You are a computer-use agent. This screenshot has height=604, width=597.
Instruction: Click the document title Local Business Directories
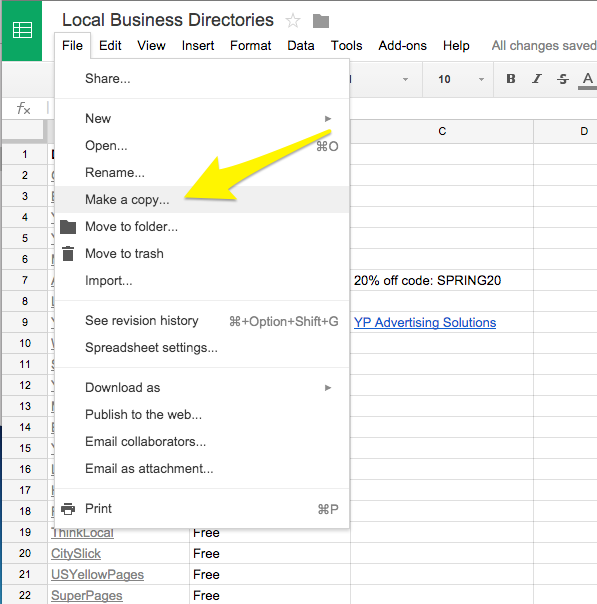[x=168, y=20]
